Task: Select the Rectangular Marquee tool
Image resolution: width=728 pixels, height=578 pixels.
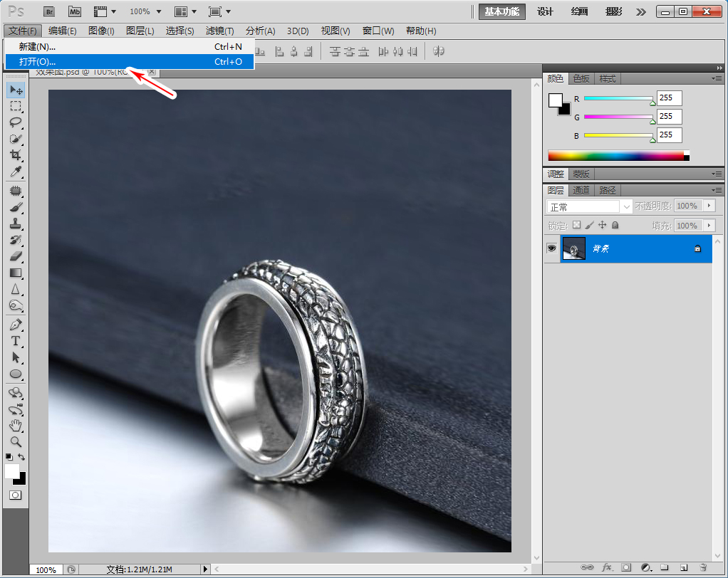Action: click(16, 106)
